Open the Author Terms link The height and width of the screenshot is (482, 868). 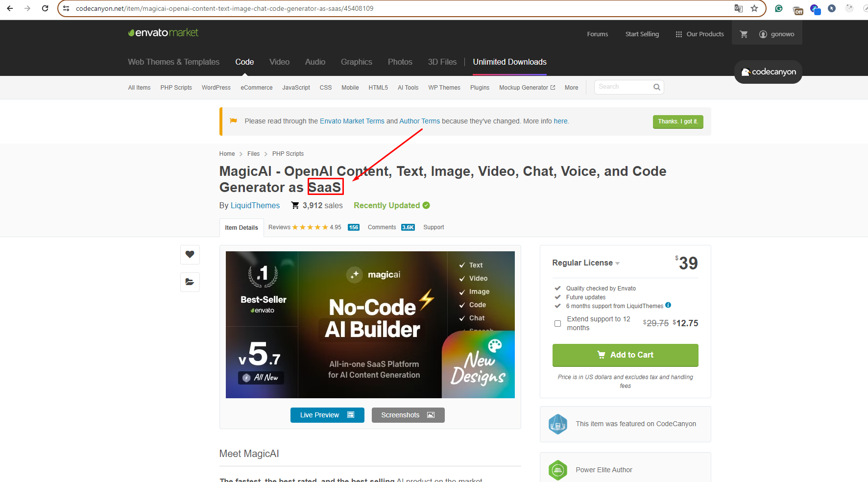coord(420,121)
